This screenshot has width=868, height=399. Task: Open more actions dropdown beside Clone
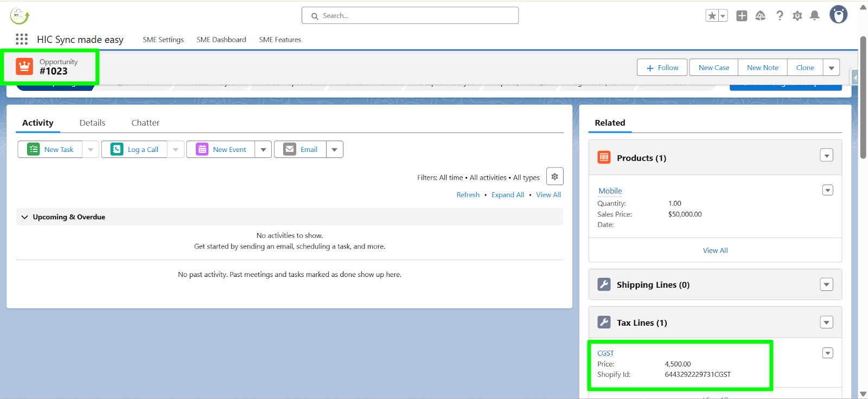pyautogui.click(x=831, y=68)
